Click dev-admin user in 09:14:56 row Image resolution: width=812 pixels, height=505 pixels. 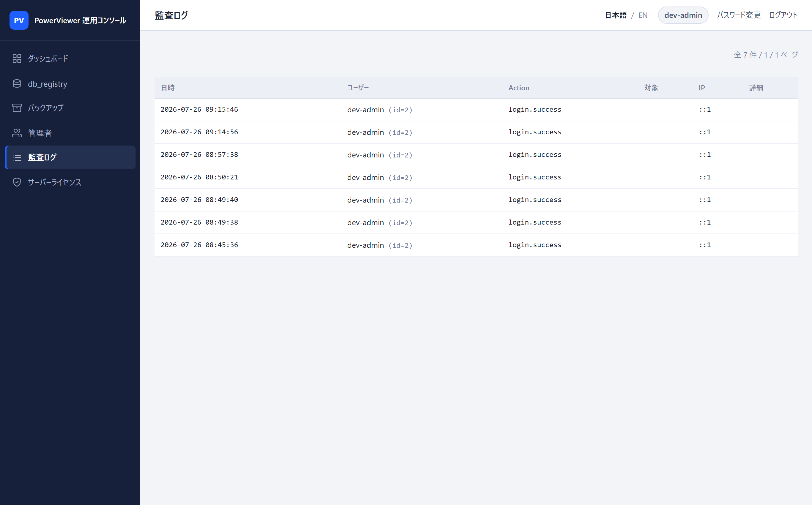(x=366, y=132)
